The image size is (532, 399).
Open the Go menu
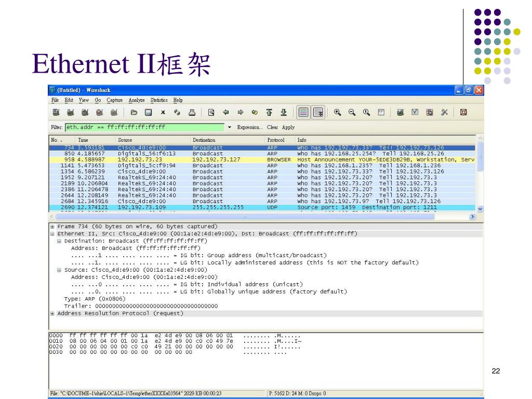98,100
